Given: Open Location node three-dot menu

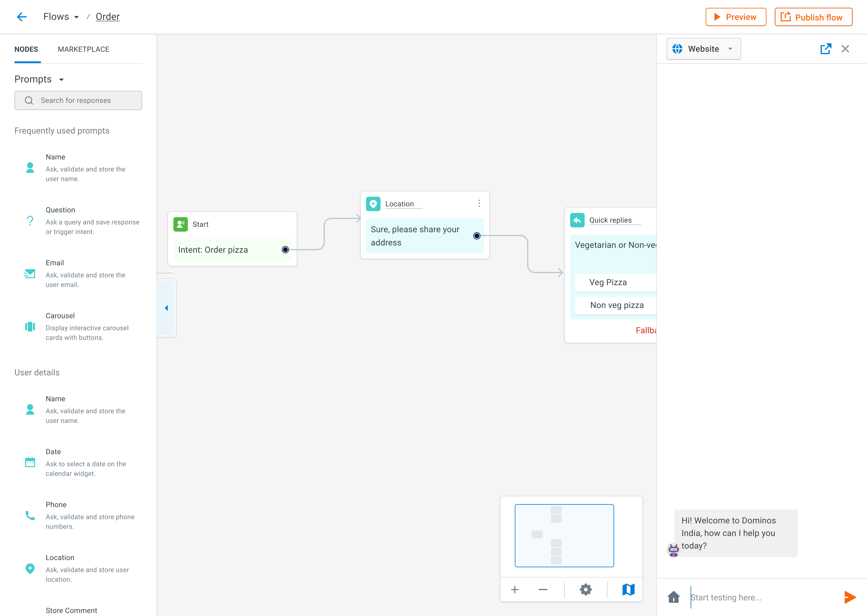Looking at the screenshot, I should click(x=479, y=204).
